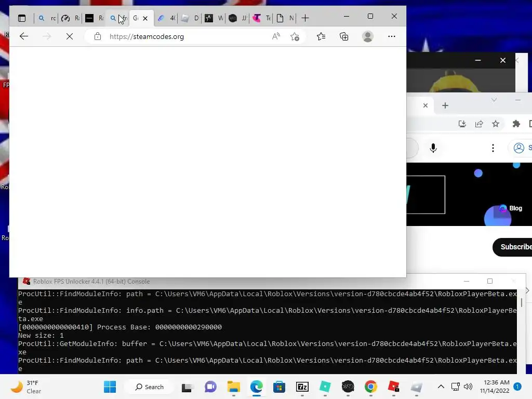Image resolution: width=532 pixels, height=399 pixels.
Task: Open YouTube settings three-dot menu
Action: click(493, 148)
